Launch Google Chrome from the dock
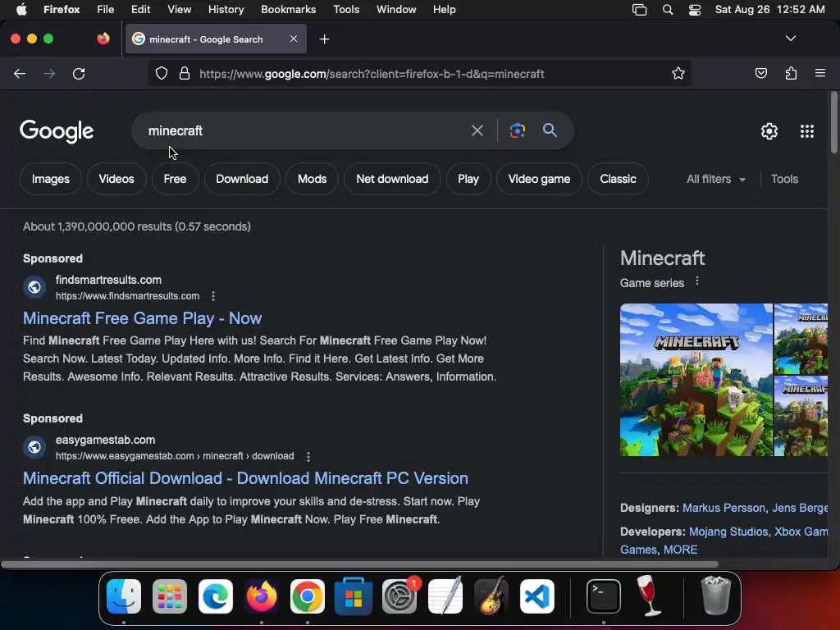Screen dimensions: 840x630 pyautogui.click(x=308, y=596)
